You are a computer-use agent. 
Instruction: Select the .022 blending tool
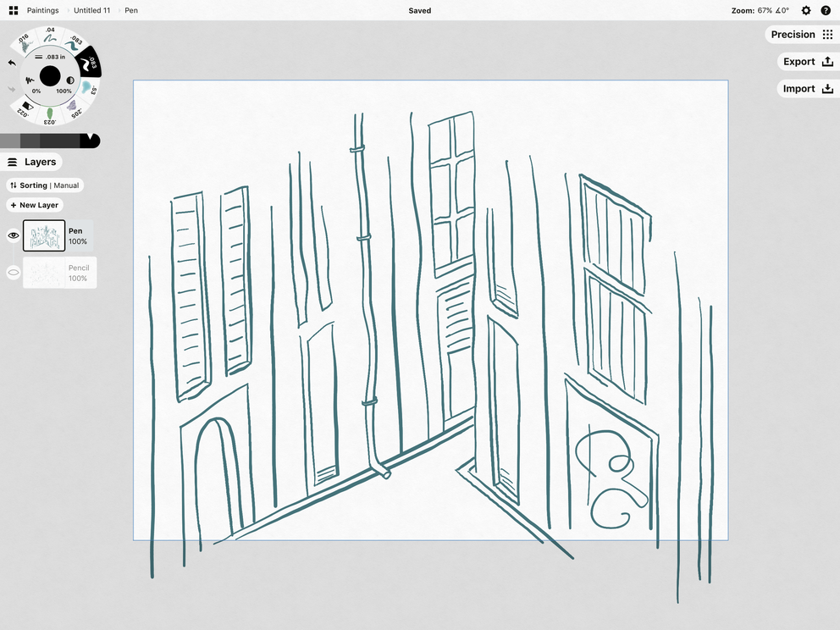coord(26,108)
